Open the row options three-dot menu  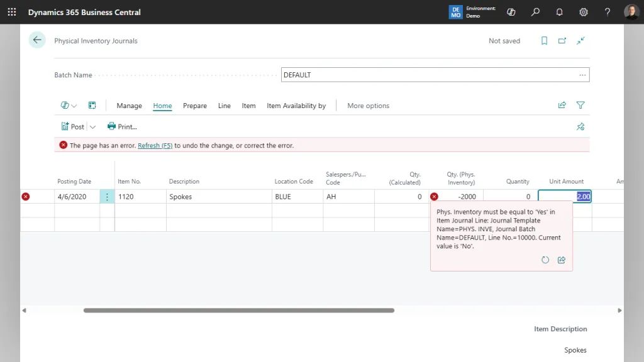coord(106,196)
